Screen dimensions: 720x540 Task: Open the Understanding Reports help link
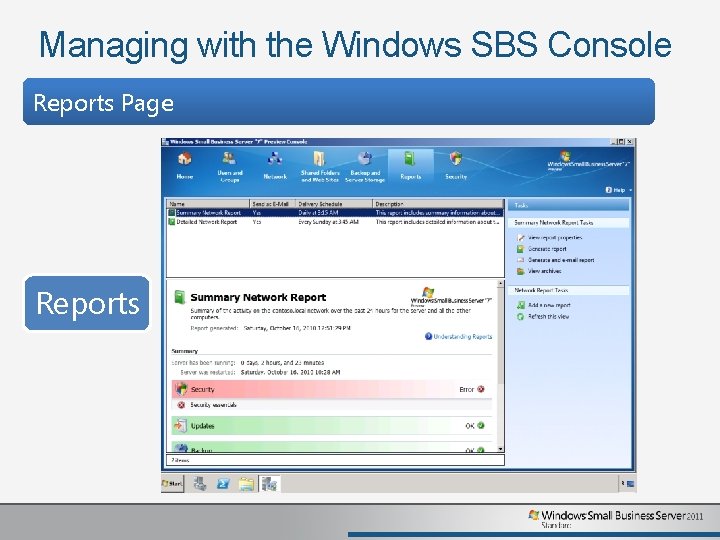point(462,337)
